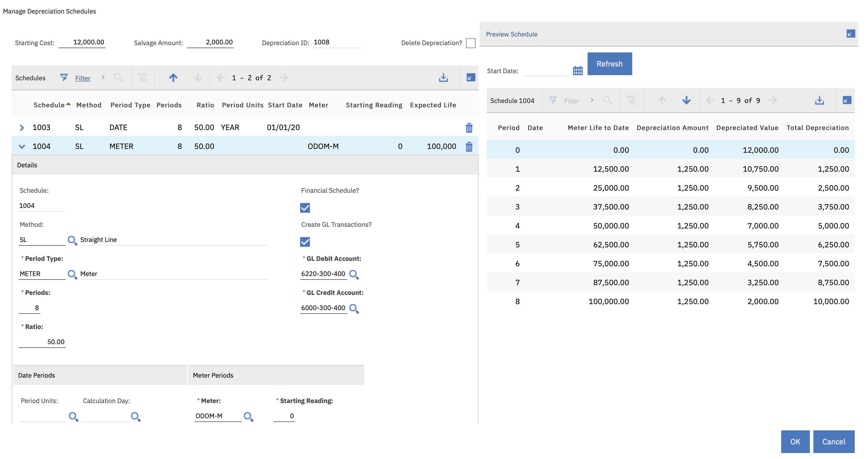Delete schedule 1003 with the trash icon

[x=469, y=128]
